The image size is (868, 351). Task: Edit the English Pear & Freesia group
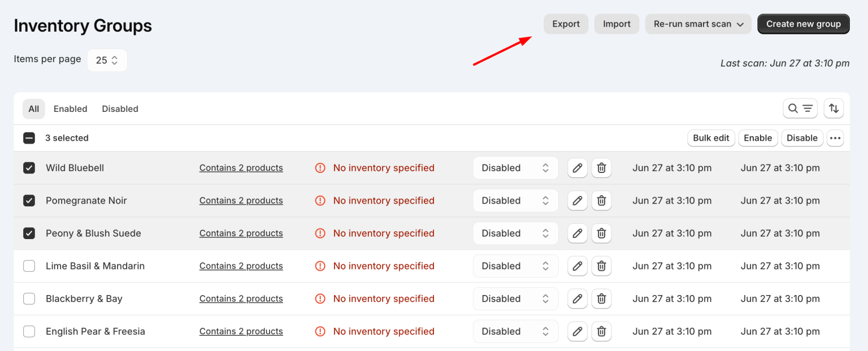[577, 331]
